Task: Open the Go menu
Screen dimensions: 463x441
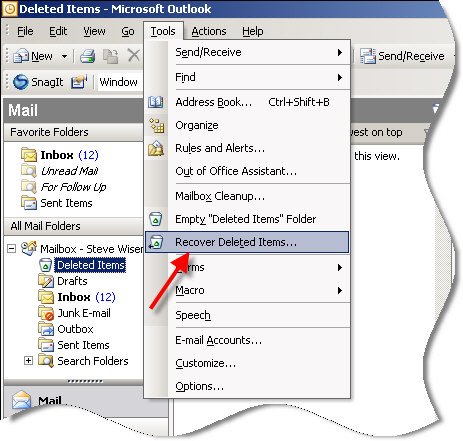Action: [128, 31]
